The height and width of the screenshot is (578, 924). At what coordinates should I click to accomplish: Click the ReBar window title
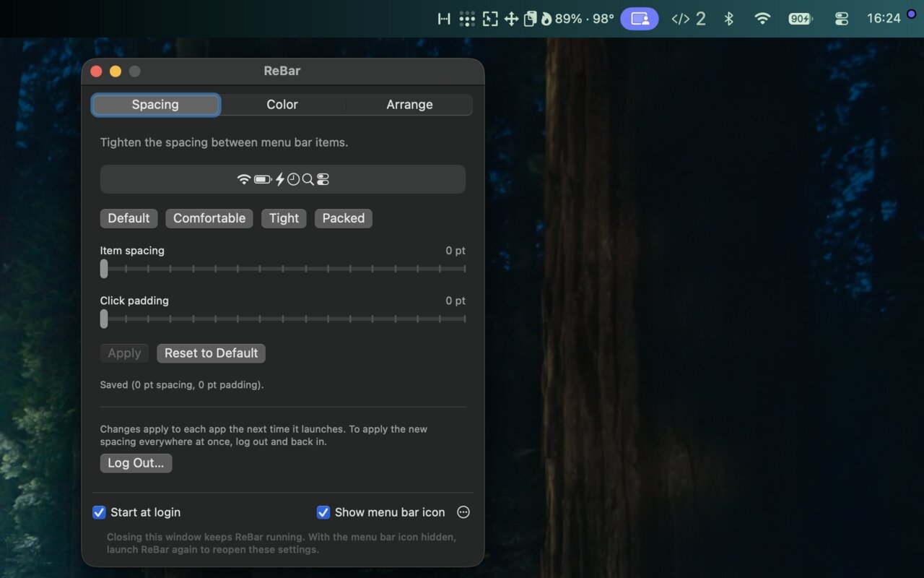pyautogui.click(x=282, y=71)
